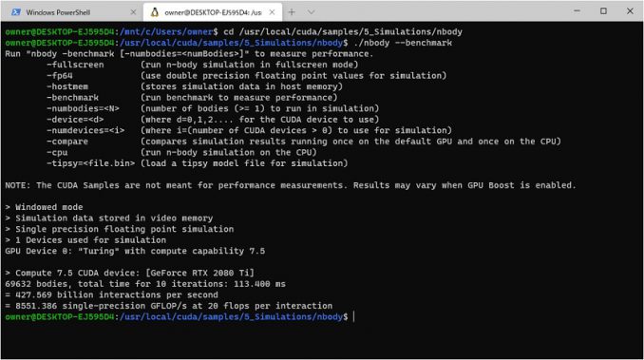Click the blinking cursor at the last prompt
644x360 pixels.
[354, 316]
